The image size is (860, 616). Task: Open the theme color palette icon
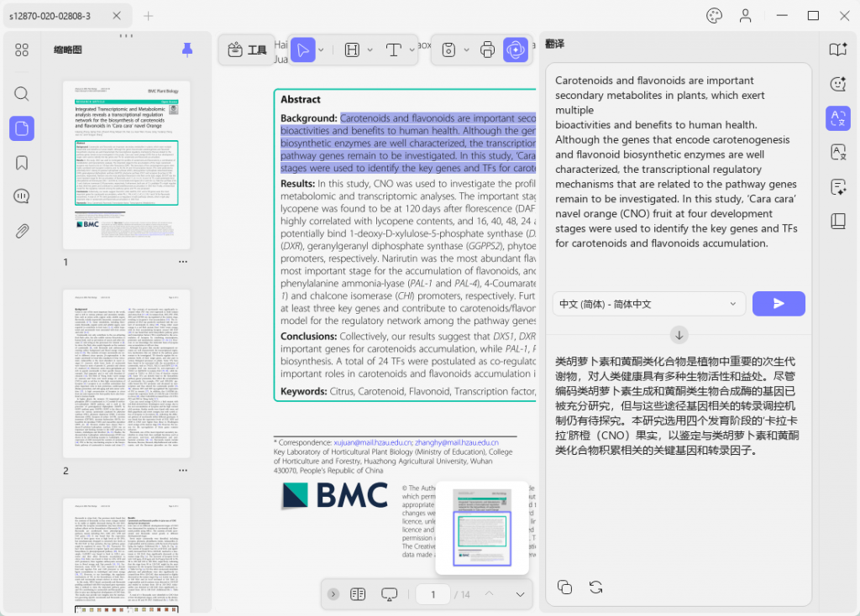pyautogui.click(x=714, y=16)
